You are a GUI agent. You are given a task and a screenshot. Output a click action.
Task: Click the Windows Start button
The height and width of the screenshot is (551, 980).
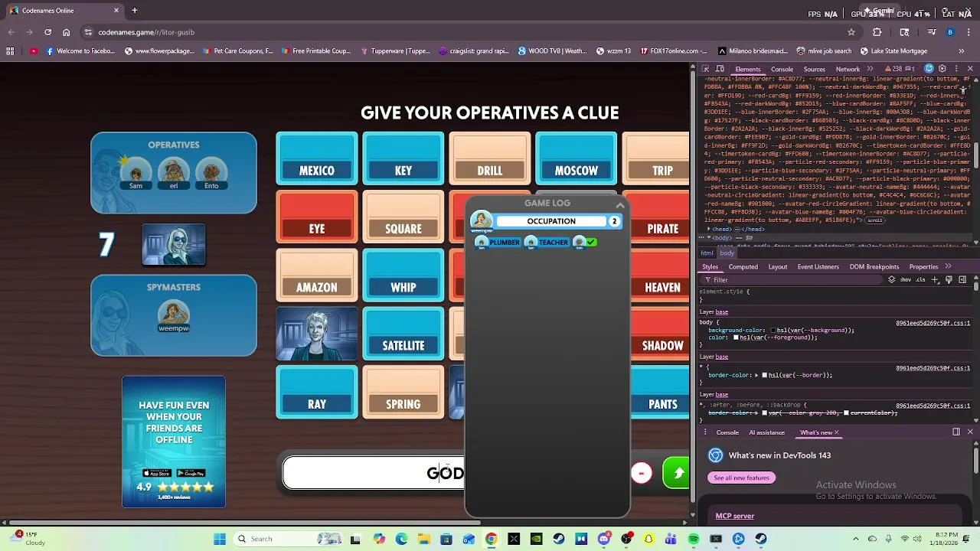point(220,539)
